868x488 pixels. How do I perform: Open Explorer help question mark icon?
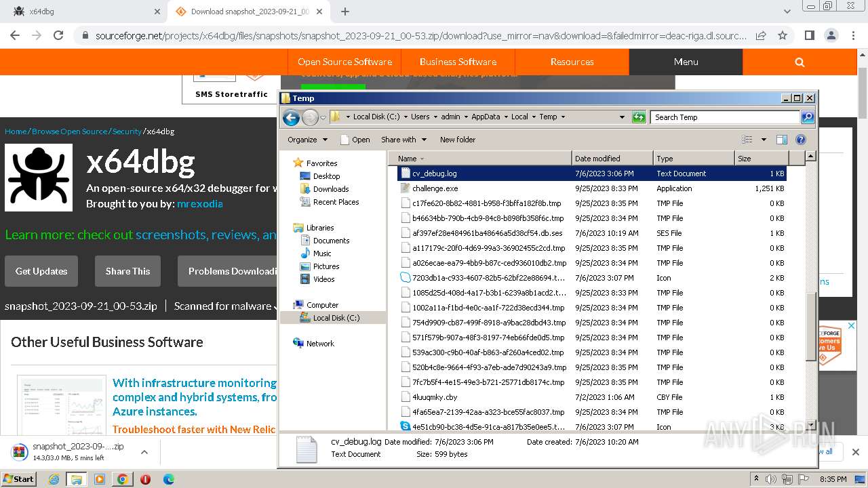click(x=801, y=140)
